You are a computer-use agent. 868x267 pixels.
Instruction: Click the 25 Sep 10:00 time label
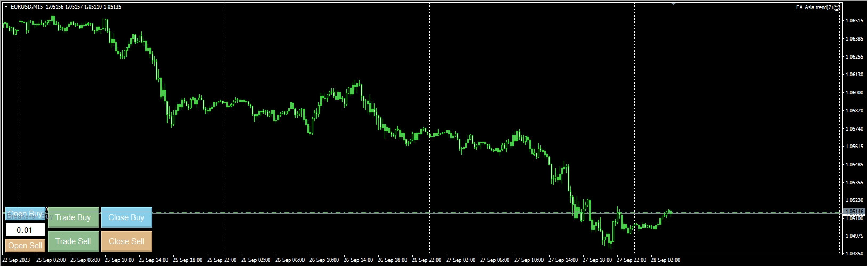(x=119, y=261)
